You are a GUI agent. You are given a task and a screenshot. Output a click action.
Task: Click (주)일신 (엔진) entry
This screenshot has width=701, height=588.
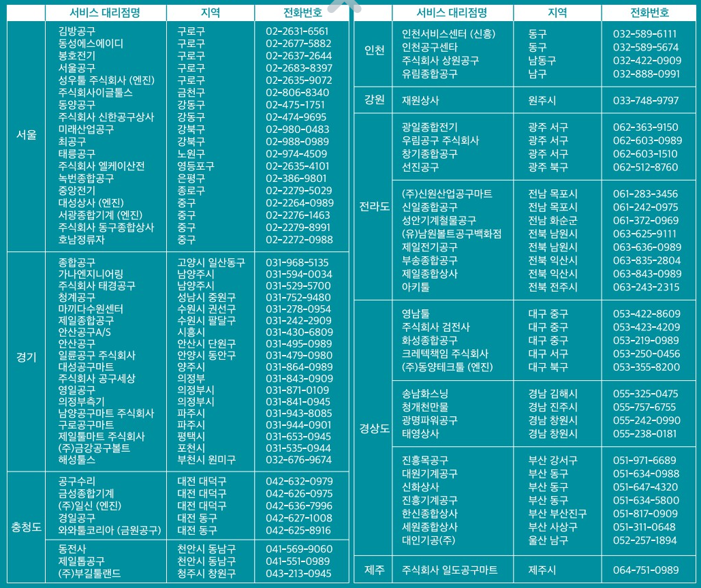point(89,506)
